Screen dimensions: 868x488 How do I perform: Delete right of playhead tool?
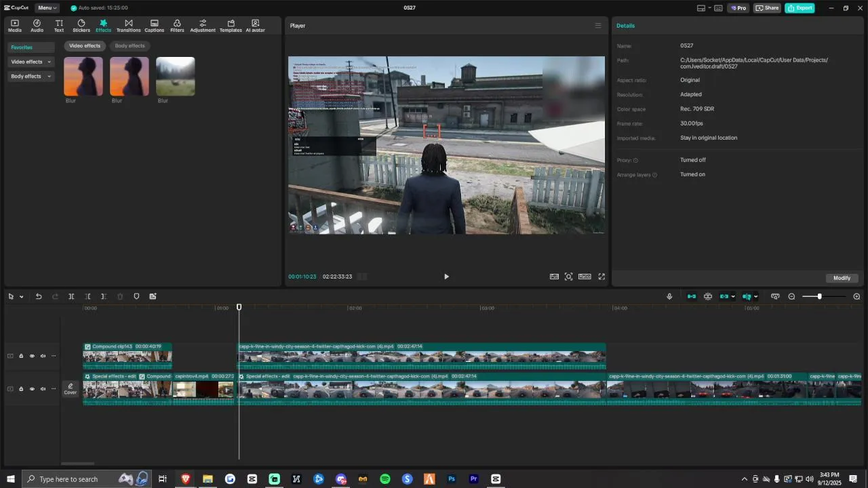(104, 296)
